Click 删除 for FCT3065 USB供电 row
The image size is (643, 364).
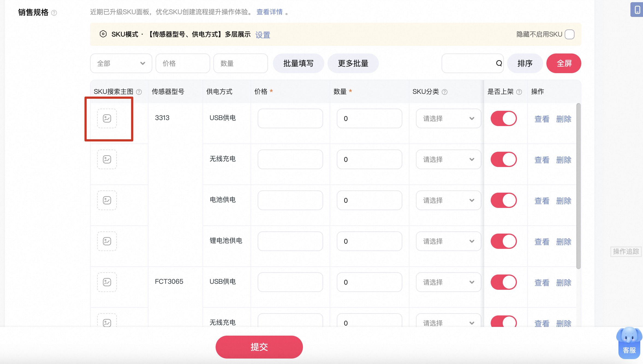(x=564, y=283)
